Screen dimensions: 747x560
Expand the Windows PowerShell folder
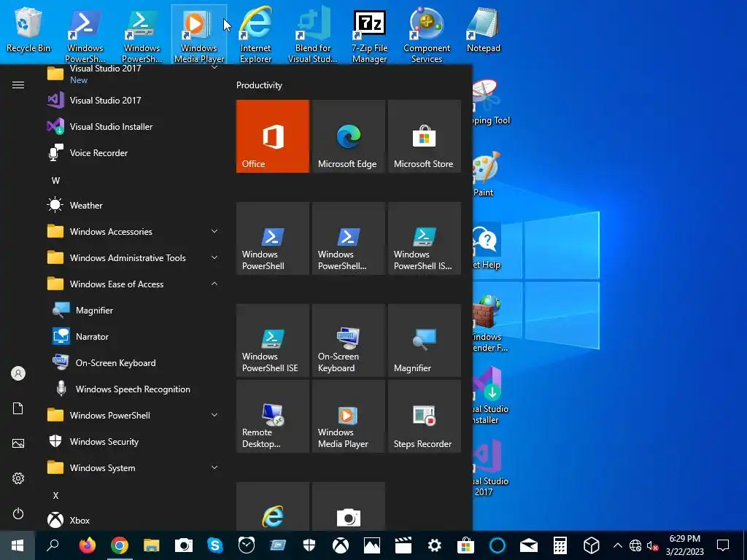point(133,415)
